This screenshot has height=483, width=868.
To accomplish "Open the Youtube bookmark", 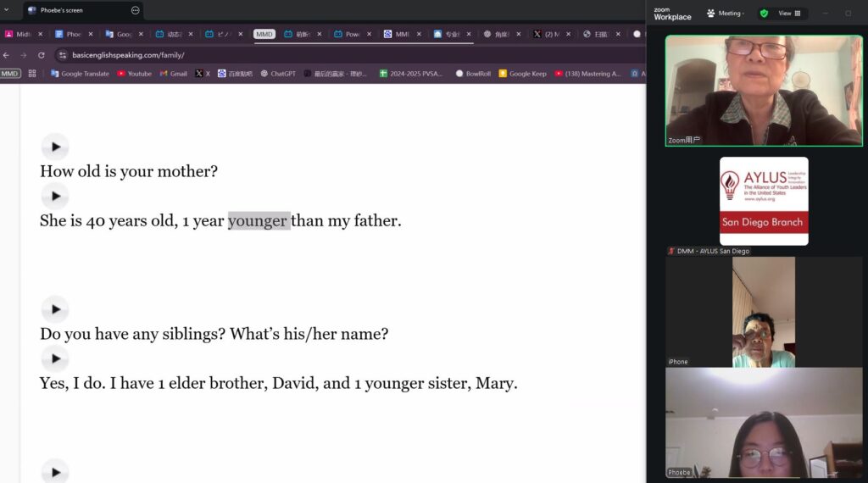I will tap(134, 74).
